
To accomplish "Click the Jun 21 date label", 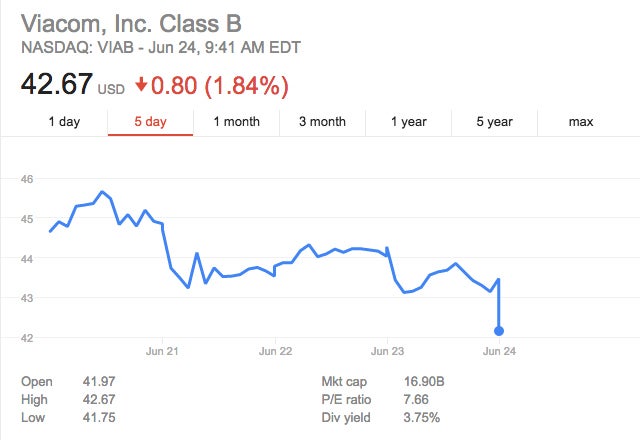I will 162,351.
